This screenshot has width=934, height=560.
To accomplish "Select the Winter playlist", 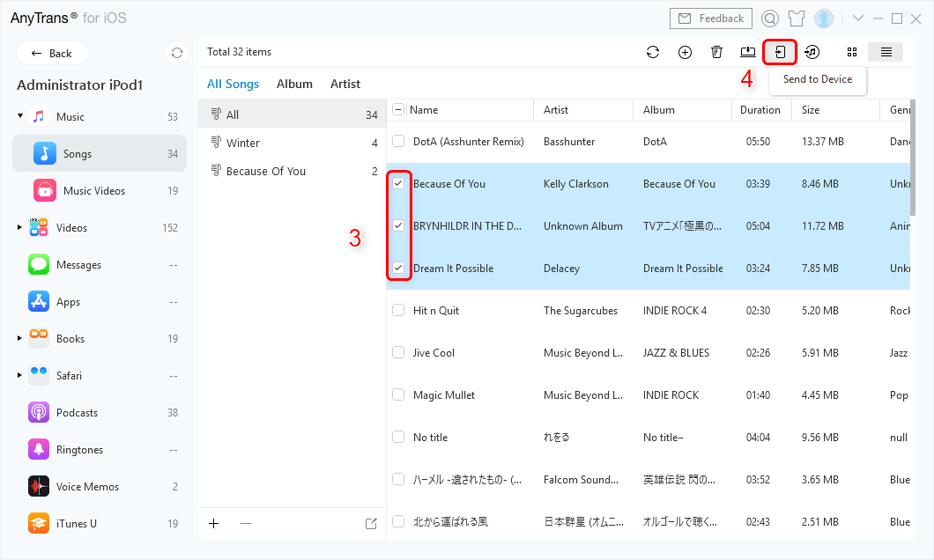I will click(x=293, y=143).
